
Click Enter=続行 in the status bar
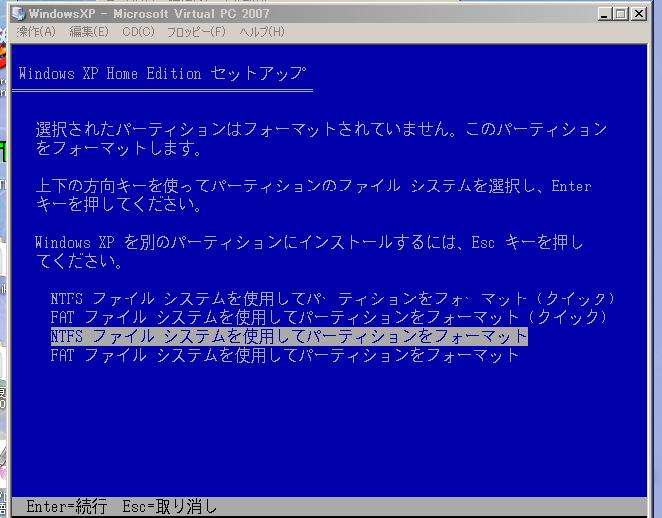click(67, 506)
